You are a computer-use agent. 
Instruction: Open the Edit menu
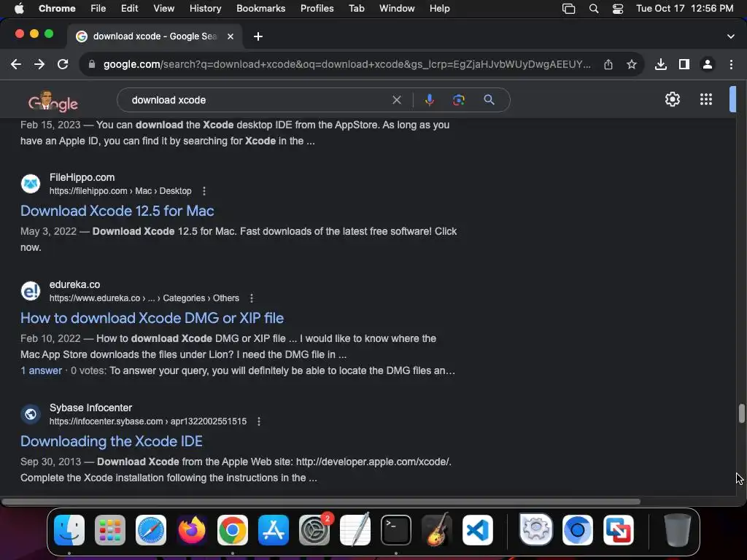pyautogui.click(x=129, y=9)
